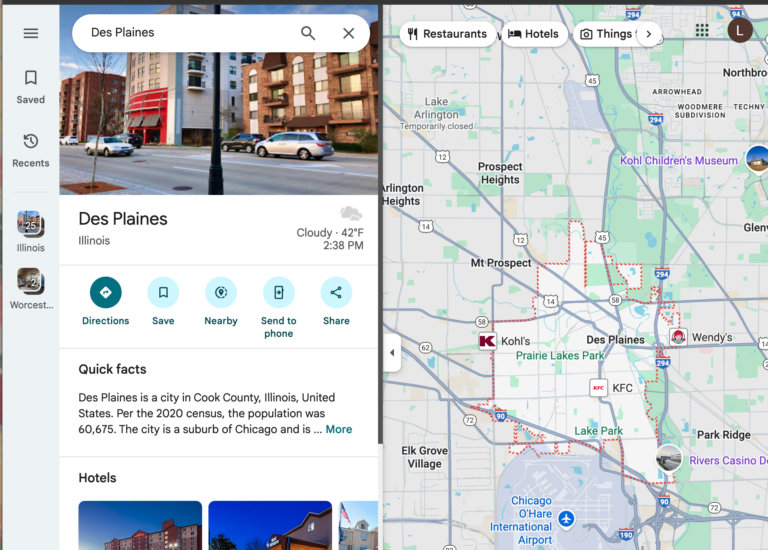Screen dimensions: 768x550
Task: Click the Kohl Children's Museum photo marker
Action: [758, 159]
